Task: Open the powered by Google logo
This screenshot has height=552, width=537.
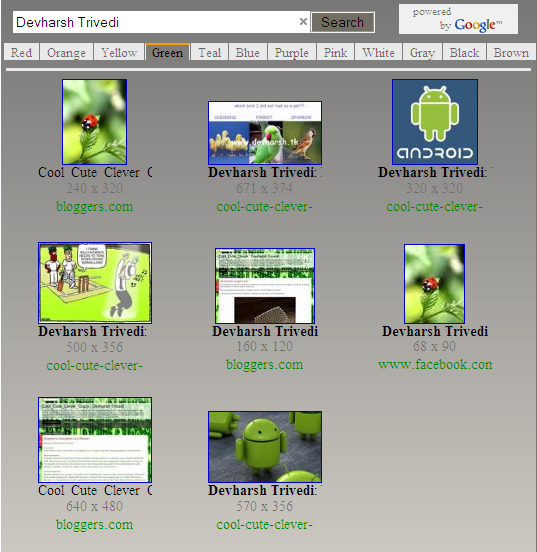Action: tap(458, 19)
